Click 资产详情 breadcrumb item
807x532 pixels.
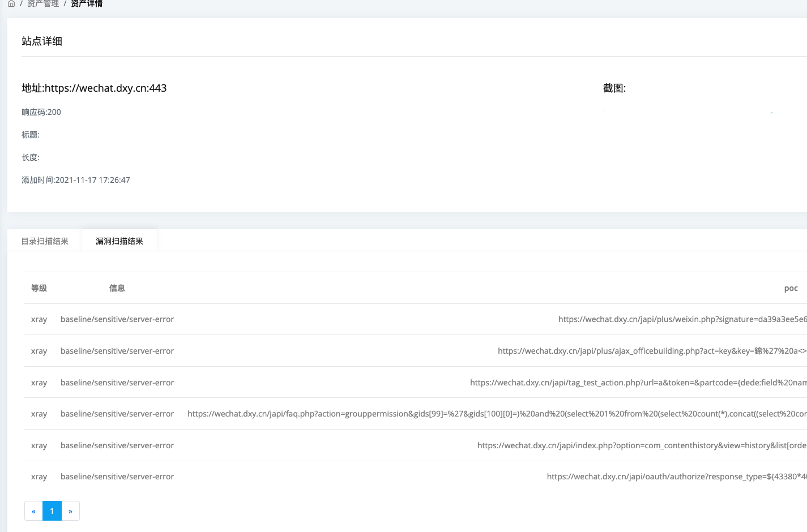tap(87, 3)
